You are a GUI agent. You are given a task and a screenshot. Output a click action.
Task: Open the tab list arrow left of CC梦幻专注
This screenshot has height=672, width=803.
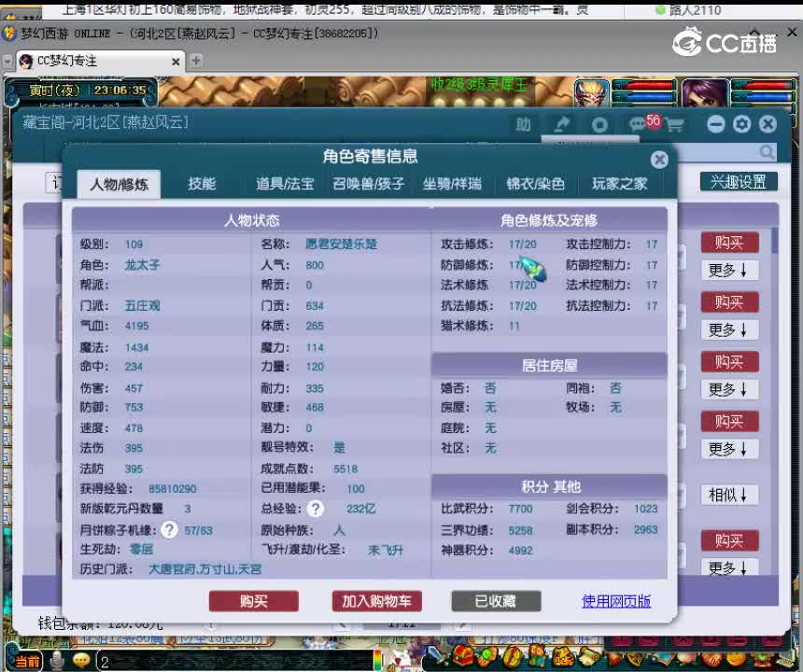[x=7, y=62]
